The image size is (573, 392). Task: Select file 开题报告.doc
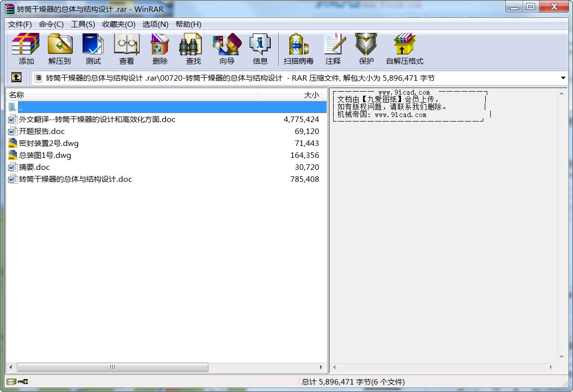point(42,131)
